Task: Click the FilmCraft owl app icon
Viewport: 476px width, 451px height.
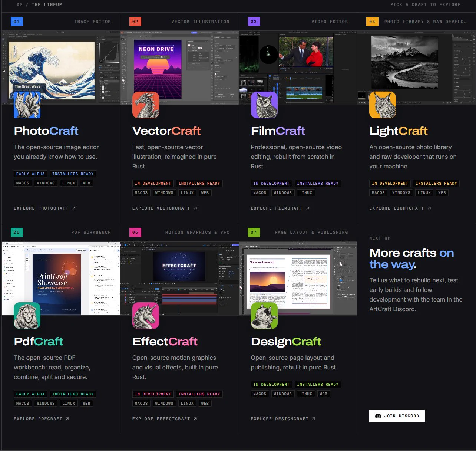Action: [x=264, y=105]
